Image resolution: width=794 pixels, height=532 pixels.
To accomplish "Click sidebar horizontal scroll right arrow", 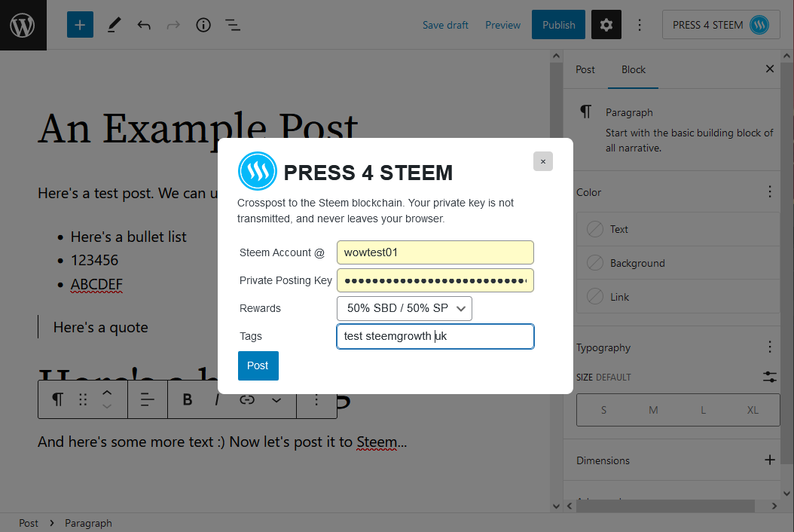I will (774, 506).
